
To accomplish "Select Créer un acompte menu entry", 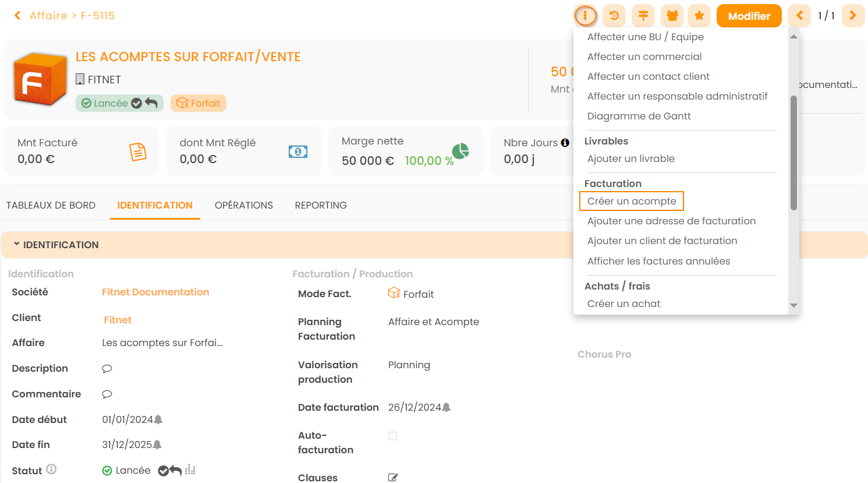I will pos(632,201).
